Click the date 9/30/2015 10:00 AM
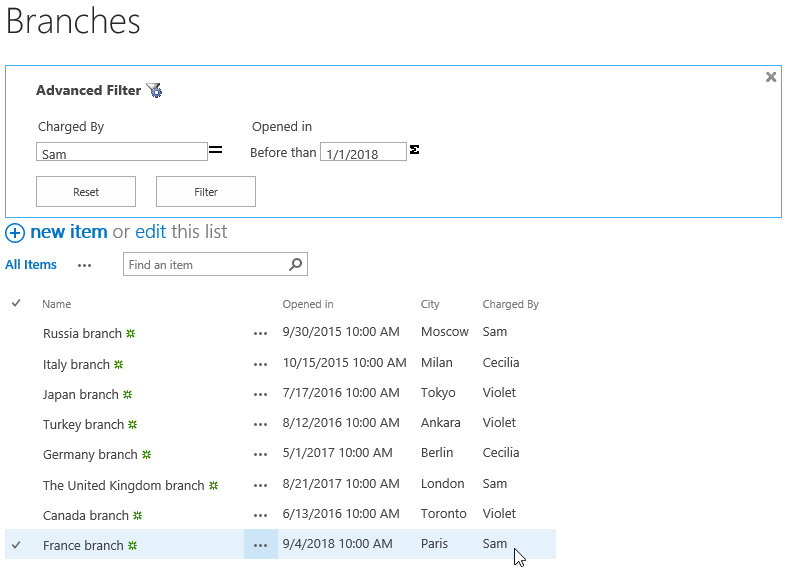The height and width of the screenshot is (570, 790). tap(341, 332)
